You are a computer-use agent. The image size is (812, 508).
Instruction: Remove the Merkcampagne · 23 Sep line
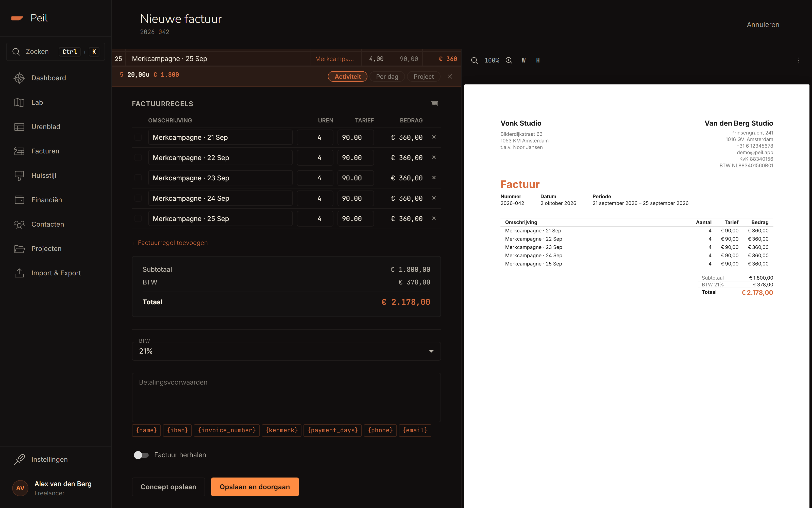434,178
